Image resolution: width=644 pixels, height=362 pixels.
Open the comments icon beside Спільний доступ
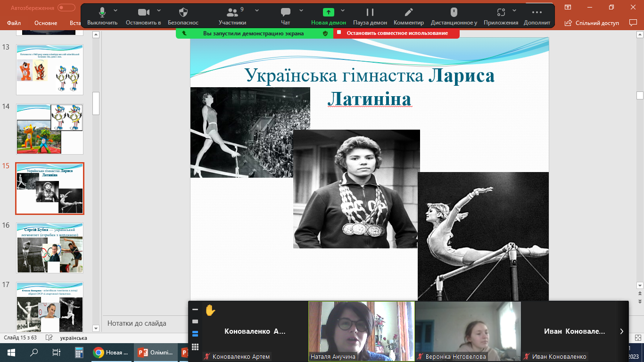633,23
